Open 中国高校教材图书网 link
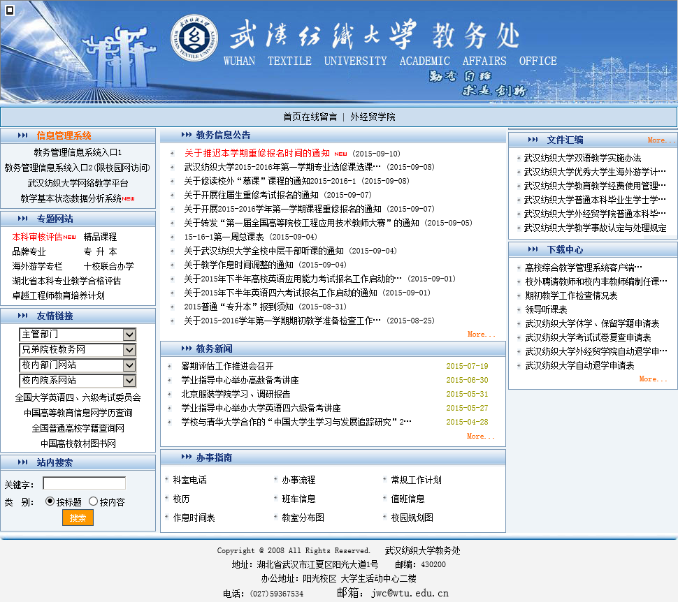 click(x=78, y=443)
